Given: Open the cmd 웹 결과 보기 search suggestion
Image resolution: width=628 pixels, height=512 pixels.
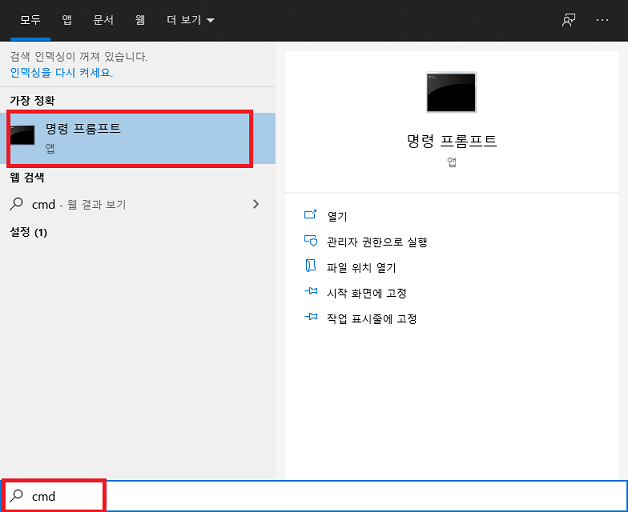Looking at the screenshot, I should click(x=138, y=204).
